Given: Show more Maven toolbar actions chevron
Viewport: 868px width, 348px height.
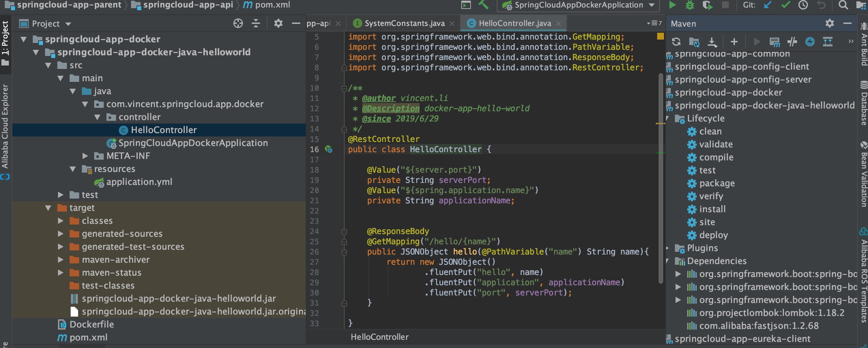Looking at the screenshot, I should (x=851, y=41).
